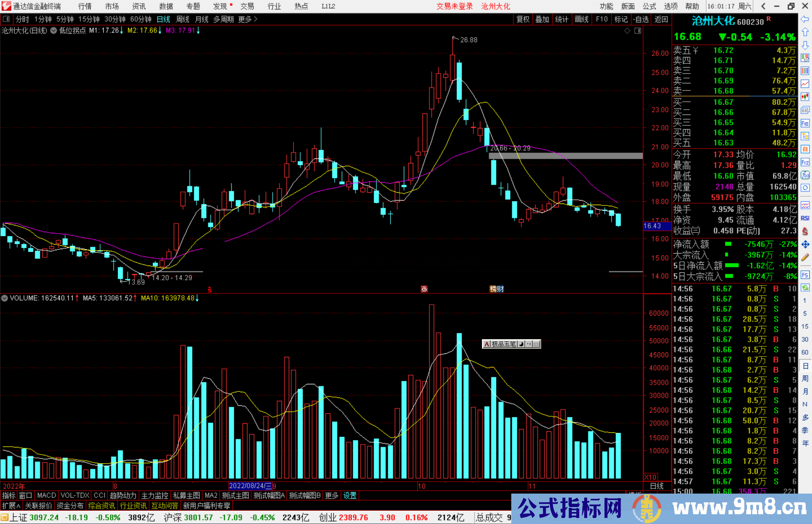Click the F12 icon in right sidebar
The image size is (812, 524).
pos(805,162)
